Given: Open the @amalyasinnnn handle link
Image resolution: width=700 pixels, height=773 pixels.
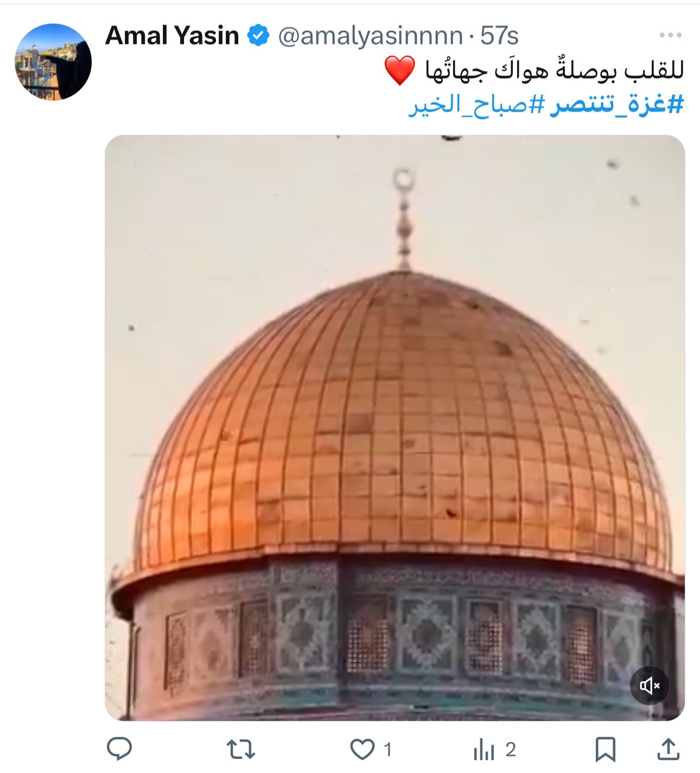Looking at the screenshot, I should point(370,36).
